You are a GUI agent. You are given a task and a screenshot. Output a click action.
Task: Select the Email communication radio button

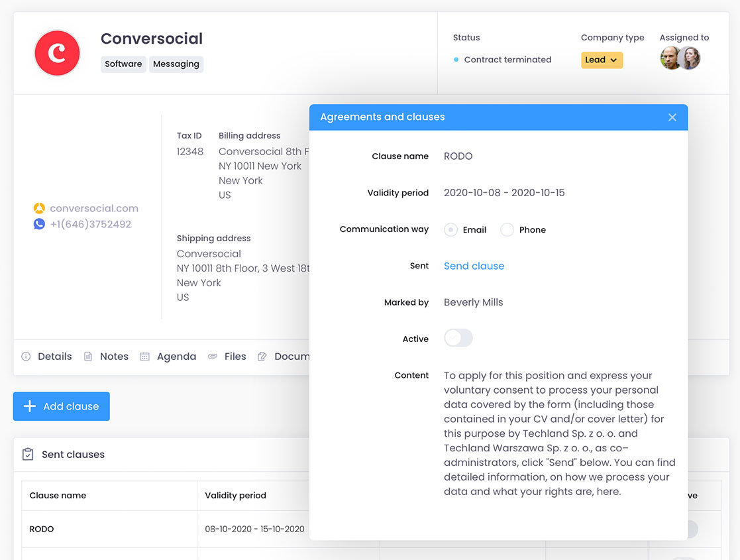pyautogui.click(x=450, y=230)
